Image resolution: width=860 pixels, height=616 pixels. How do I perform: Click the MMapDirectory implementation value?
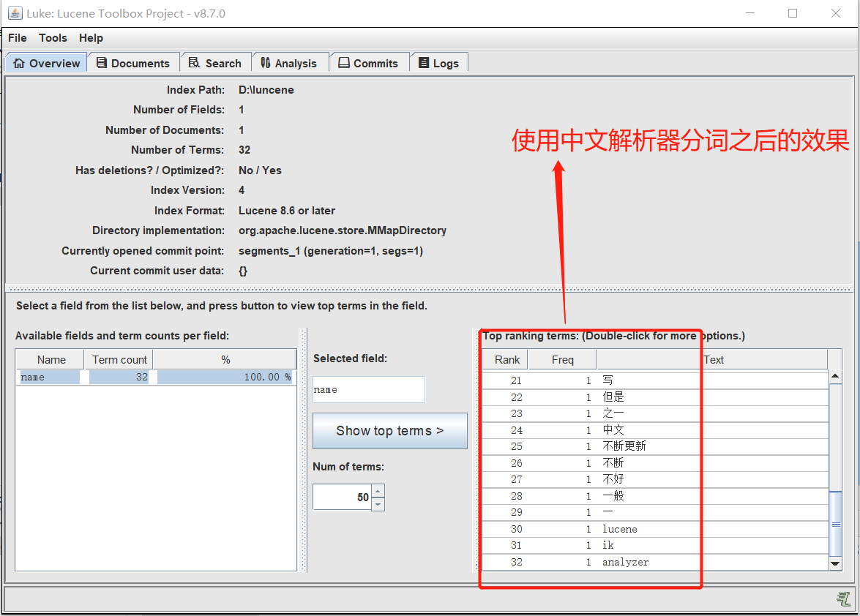pos(343,230)
